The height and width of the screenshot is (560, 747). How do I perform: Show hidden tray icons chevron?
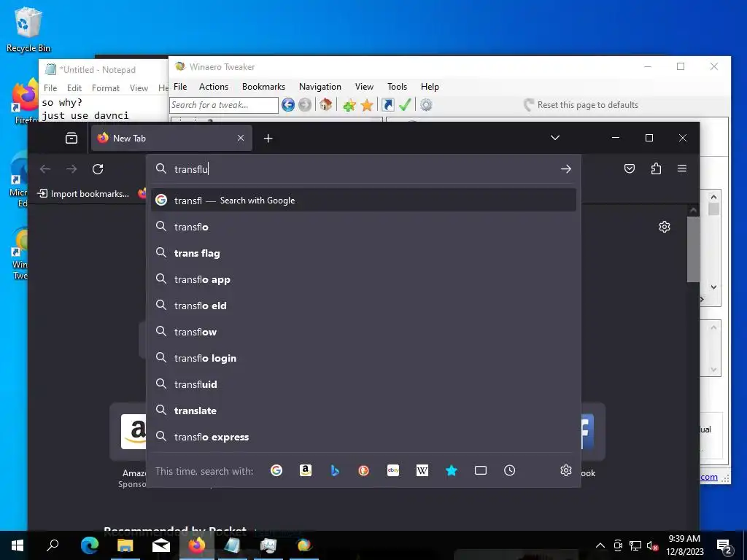pyautogui.click(x=600, y=545)
